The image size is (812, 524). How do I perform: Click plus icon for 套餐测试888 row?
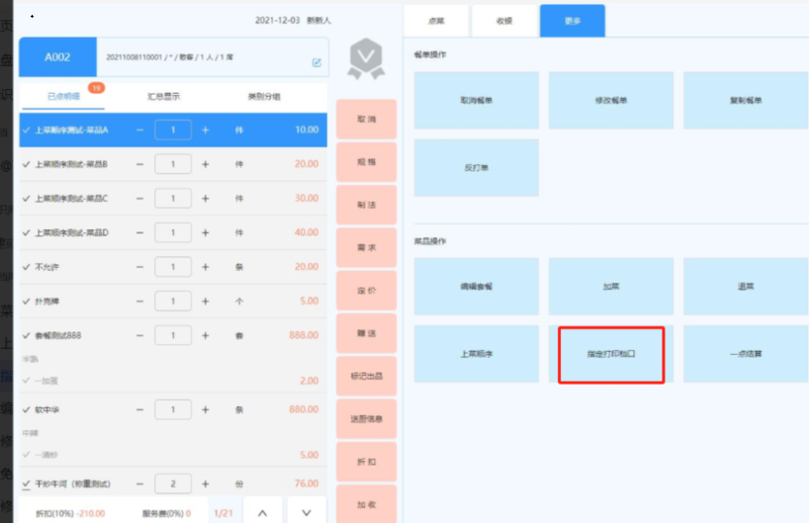pyautogui.click(x=206, y=335)
